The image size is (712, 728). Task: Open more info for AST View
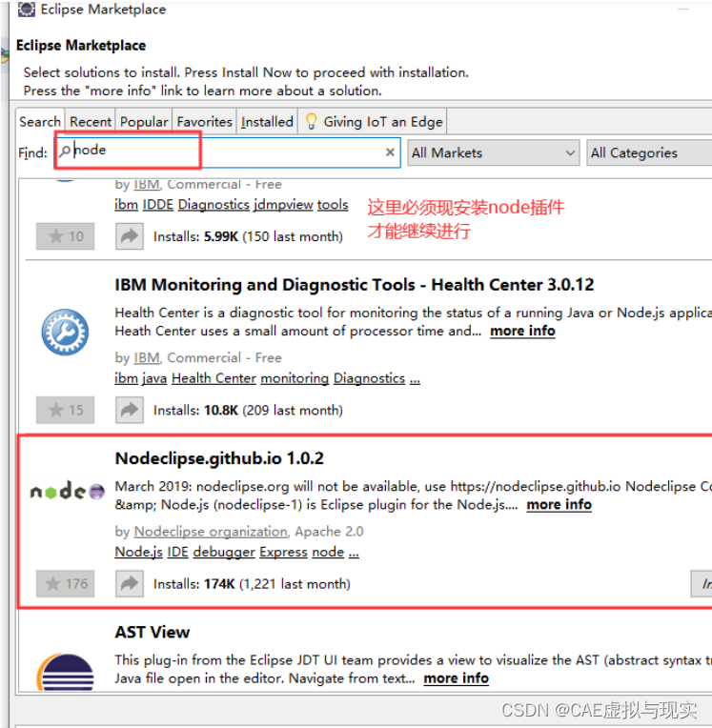[456, 677]
